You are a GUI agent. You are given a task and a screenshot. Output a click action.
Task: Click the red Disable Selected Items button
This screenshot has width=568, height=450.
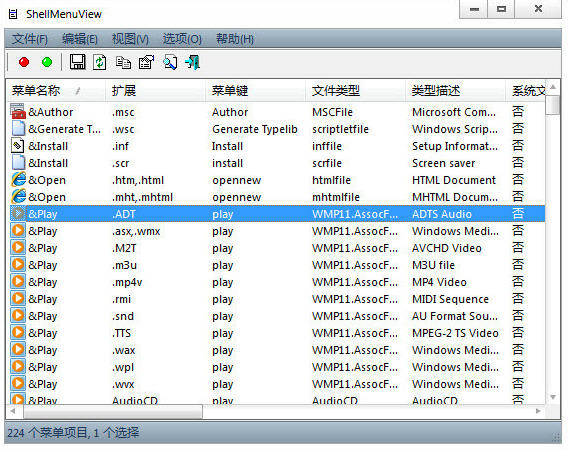click(x=24, y=62)
